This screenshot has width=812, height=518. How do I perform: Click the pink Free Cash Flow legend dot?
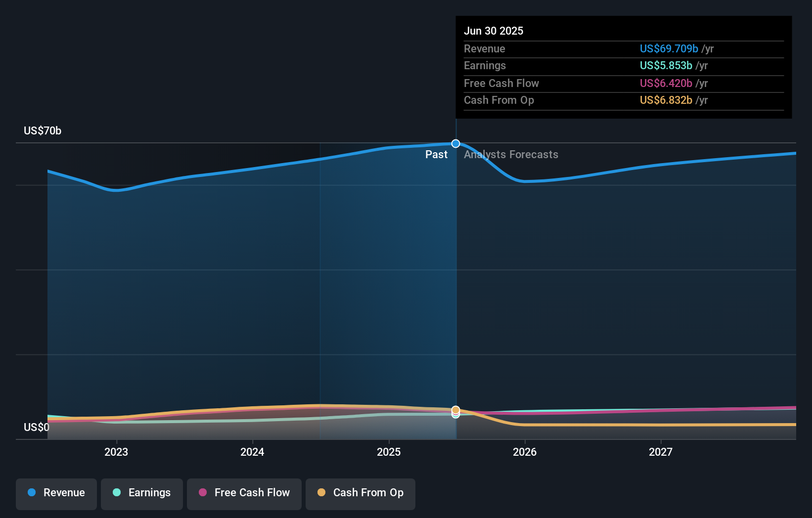203,493
